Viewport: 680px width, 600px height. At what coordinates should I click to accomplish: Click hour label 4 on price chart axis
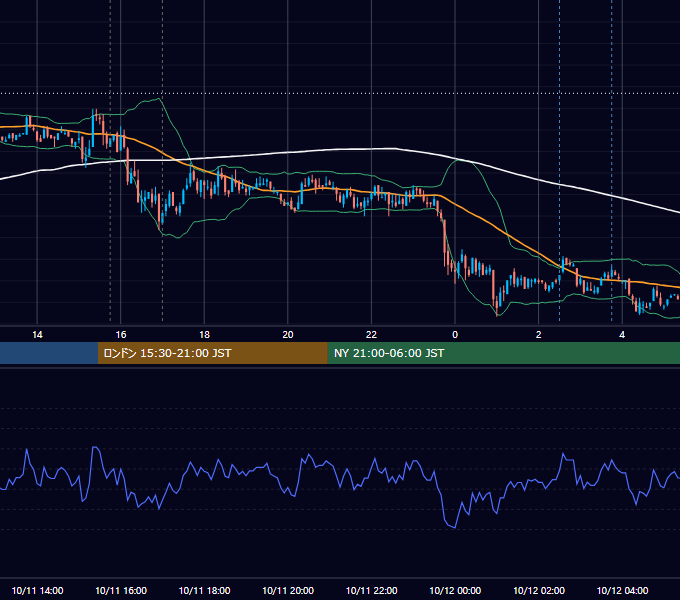click(x=622, y=335)
